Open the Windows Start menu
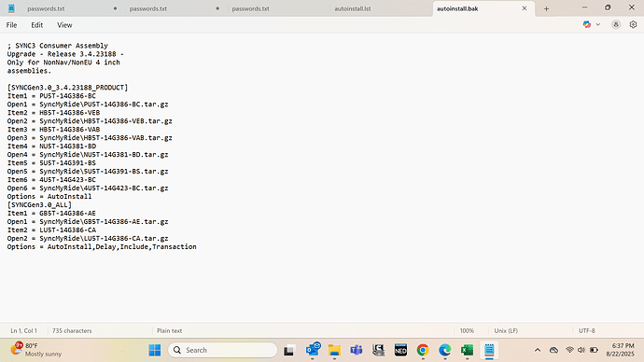 click(155, 350)
